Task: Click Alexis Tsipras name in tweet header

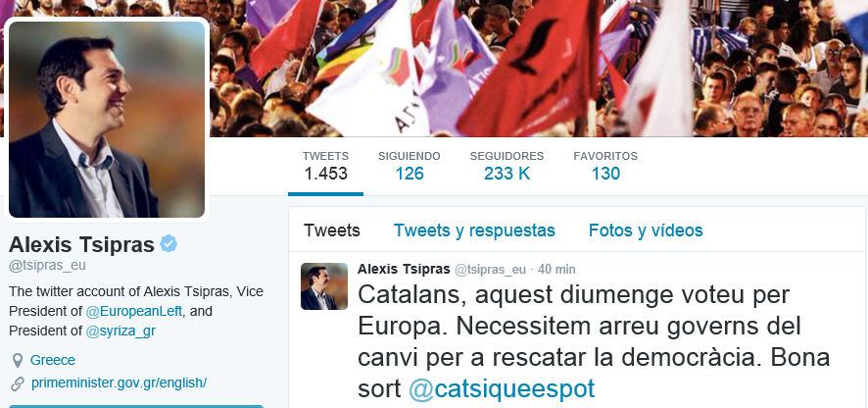Action: pyautogui.click(x=404, y=269)
